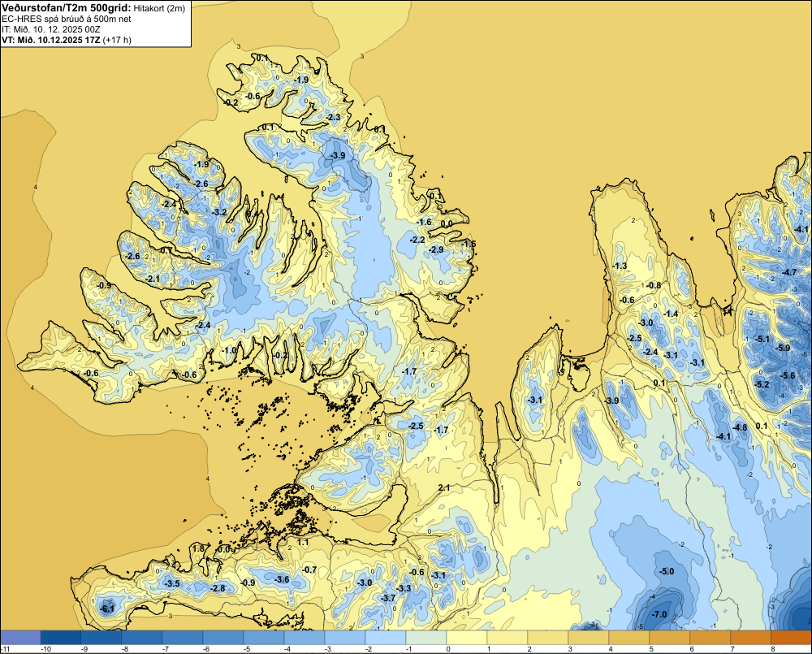Image resolution: width=812 pixels, height=654 pixels.
Task: Click the '-0.8' temperature label
Action: point(654,285)
